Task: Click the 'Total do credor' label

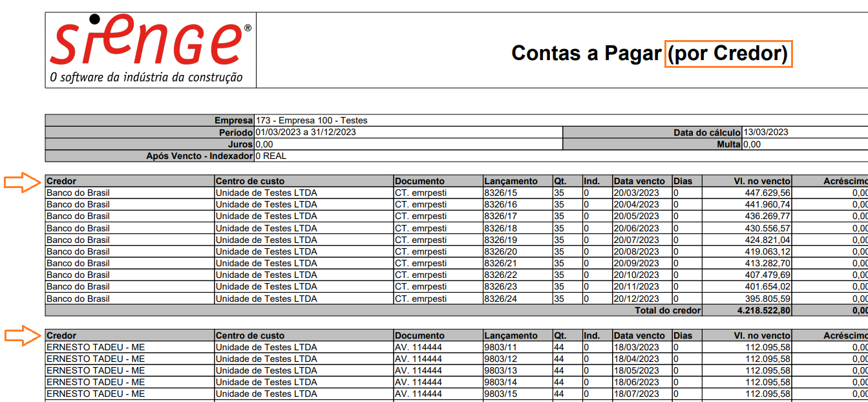Action: pos(668,310)
